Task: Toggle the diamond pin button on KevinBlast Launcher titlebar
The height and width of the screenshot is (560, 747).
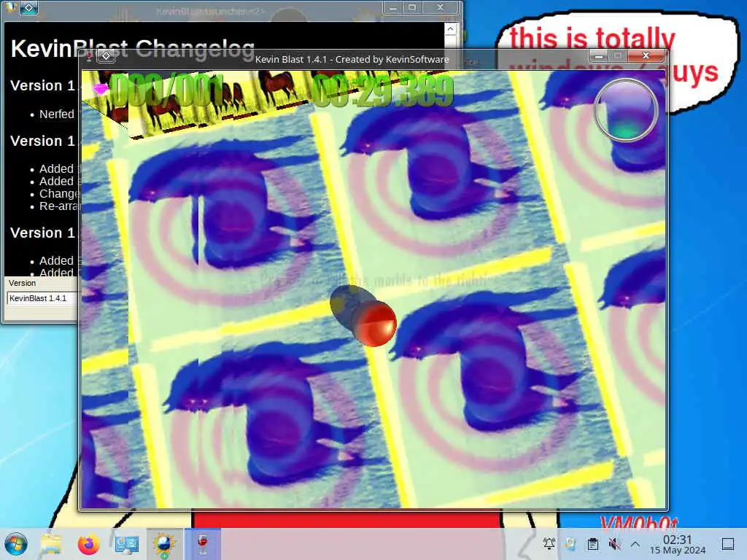Action: click(x=28, y=8)
